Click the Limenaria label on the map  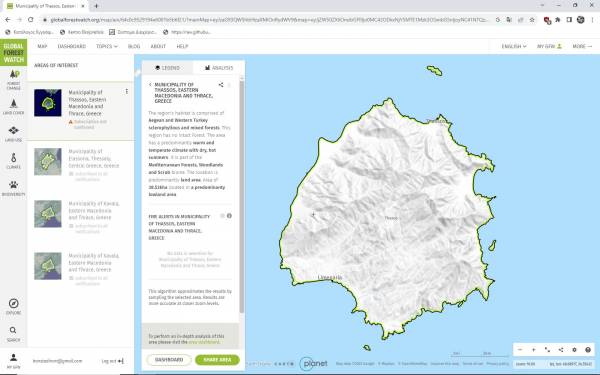(330, 277)
